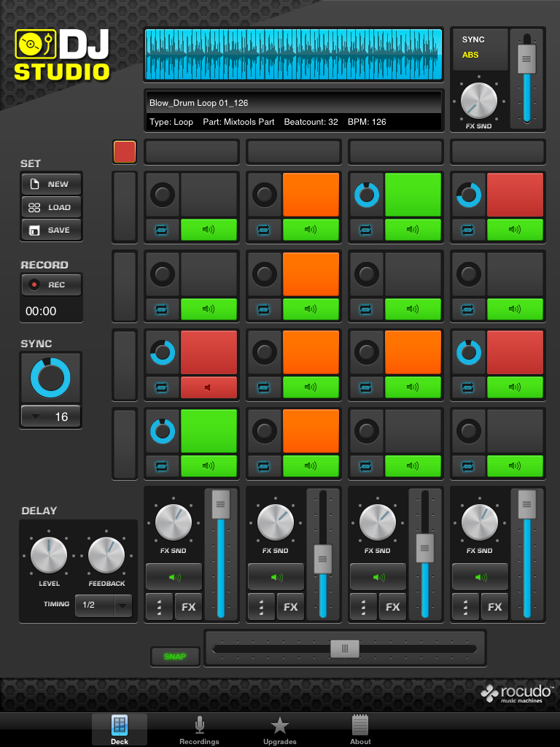560x747 pixels.
Task: Open the three-dots button in fourth channel strip
Action: pyautogui.click(x=465, y=606)
